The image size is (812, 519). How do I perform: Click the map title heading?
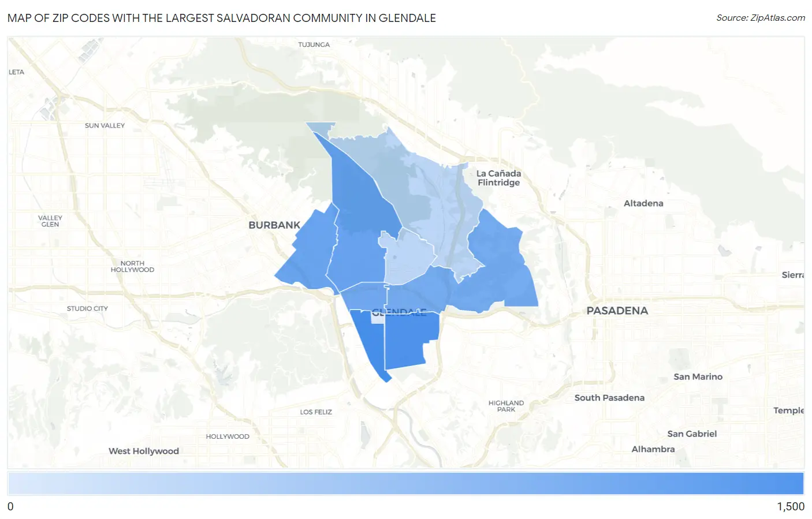(x=222, y=18)
